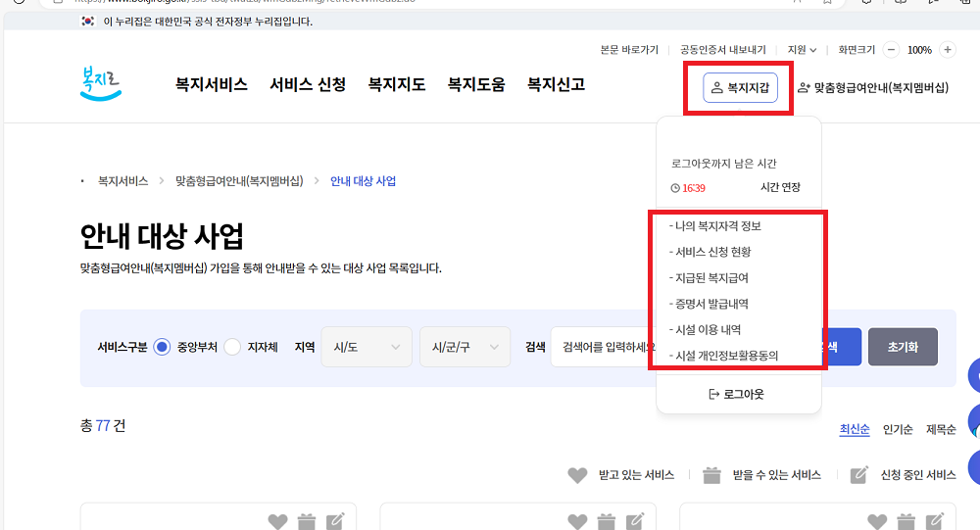980x530 pixels.
Task: Select 지자체 radio button
Action: [232, 347]
